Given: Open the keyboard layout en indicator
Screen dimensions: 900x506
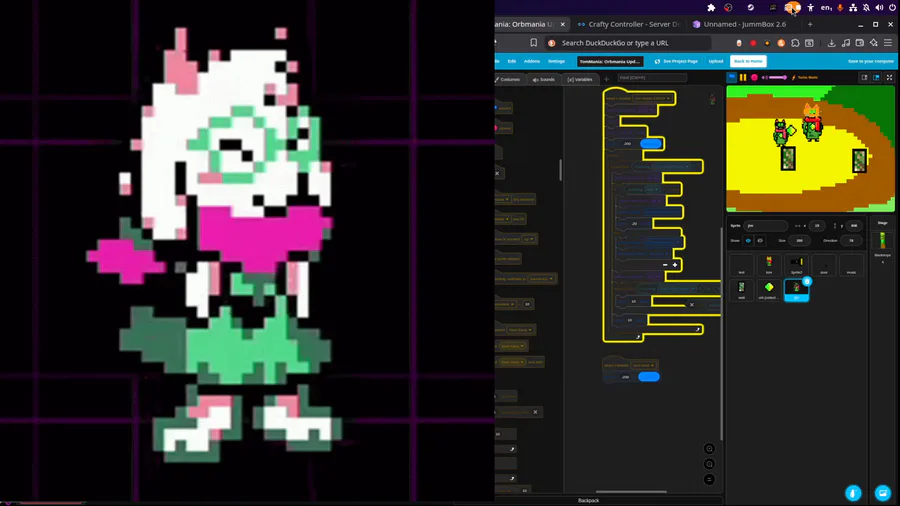Looking at the screenshot, I should point(826,7).
